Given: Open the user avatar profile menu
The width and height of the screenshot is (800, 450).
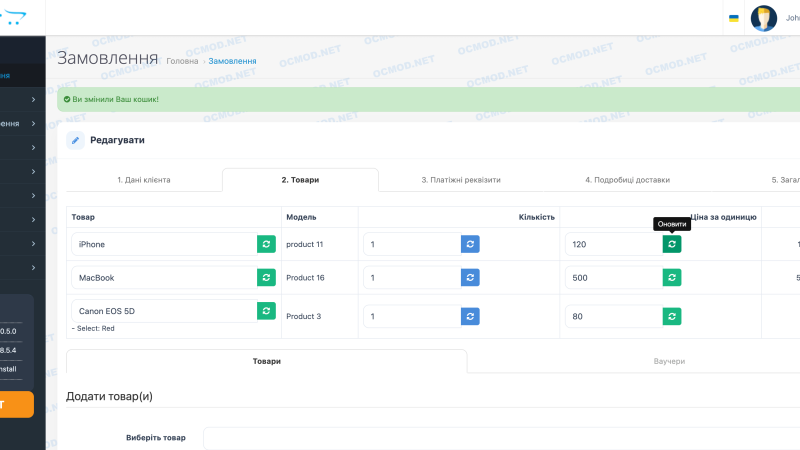Looking at the screenshot, I should tap(764, 18).
